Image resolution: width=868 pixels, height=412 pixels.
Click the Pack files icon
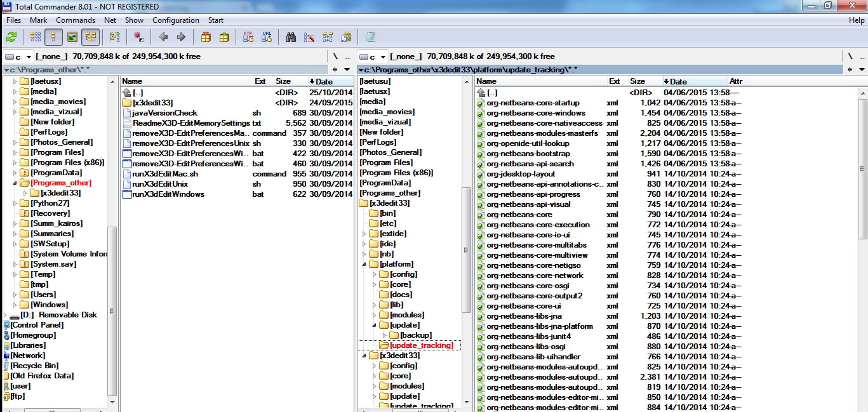click(x=206, y=37)
